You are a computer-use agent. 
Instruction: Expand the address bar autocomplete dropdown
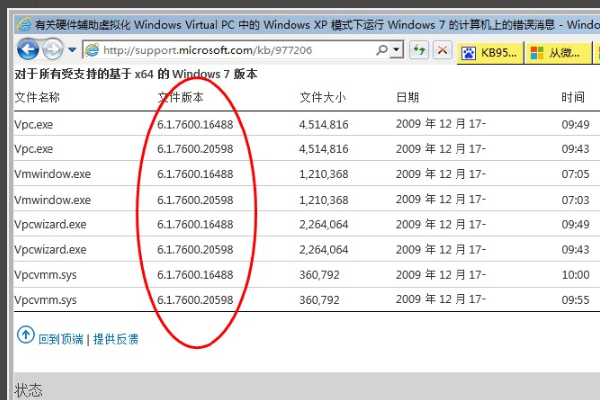(x=397, y=50)
